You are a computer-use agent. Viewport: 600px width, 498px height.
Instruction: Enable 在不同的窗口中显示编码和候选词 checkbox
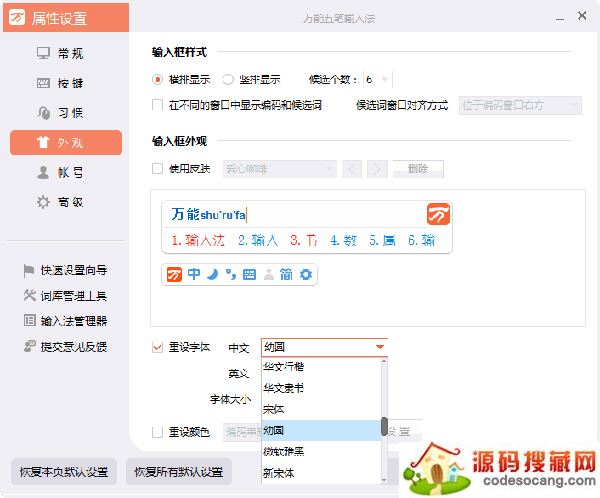point(157,104)
